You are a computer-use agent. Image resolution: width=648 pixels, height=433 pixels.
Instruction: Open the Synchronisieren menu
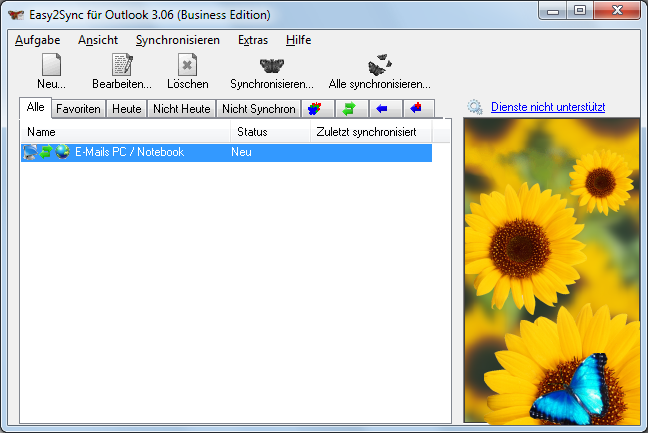[x=178, y=40]
